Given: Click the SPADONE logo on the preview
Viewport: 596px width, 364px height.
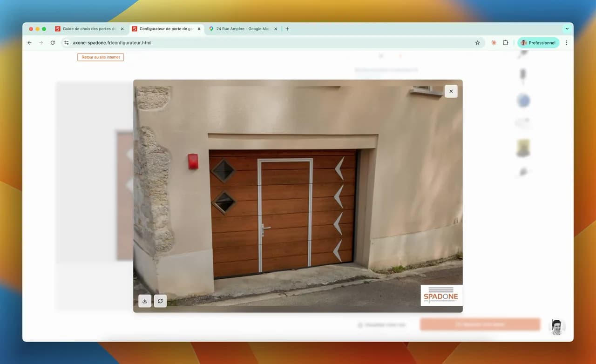Looking at the screenshot, I should pyautogui.click(x=441, y=295).
